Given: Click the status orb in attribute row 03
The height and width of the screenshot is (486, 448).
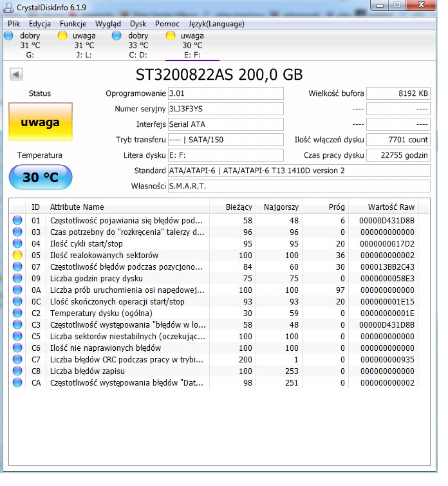Looking at the screenshot, I should pos(17,232).
